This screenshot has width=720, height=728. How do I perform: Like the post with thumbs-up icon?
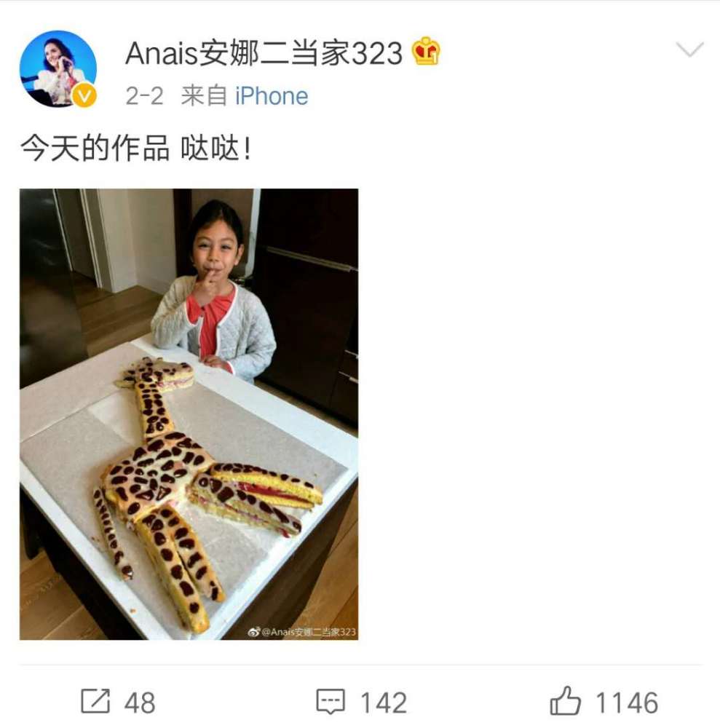(565, 700)
